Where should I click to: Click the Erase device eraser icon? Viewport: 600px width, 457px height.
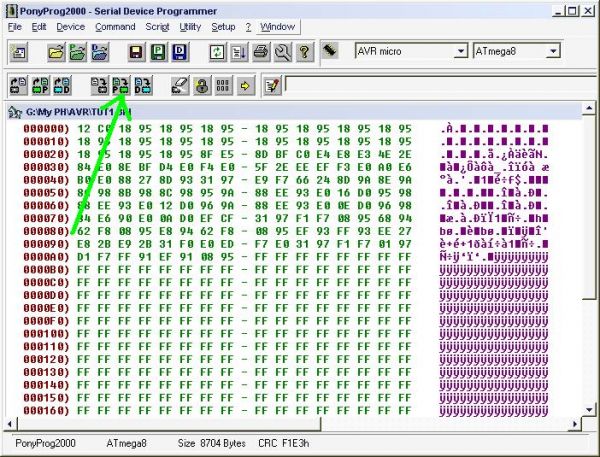pos(179,85)
